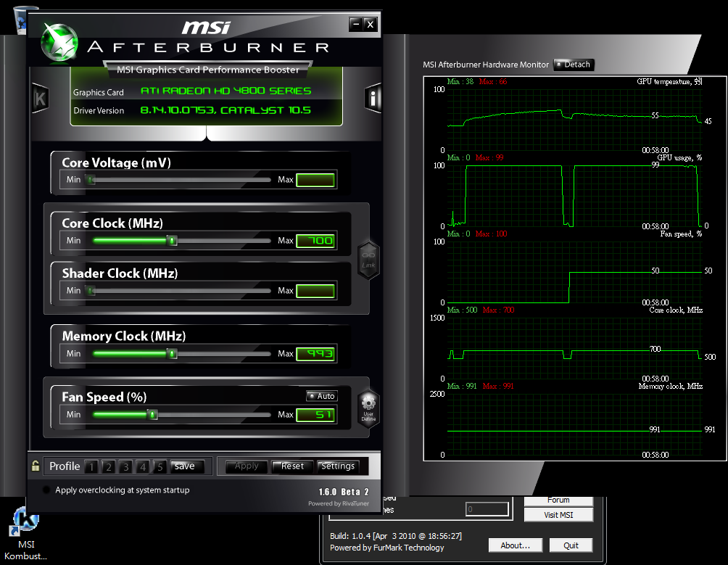Click the 'Max : 700' core clock reading
This screenshot has height=565, width=728.
(x=499, y=310)
